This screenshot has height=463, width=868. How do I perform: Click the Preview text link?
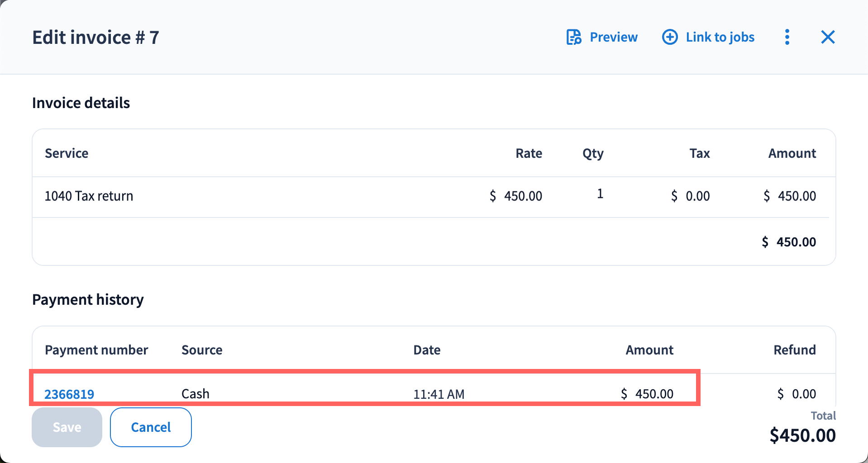tap(613, 37)
